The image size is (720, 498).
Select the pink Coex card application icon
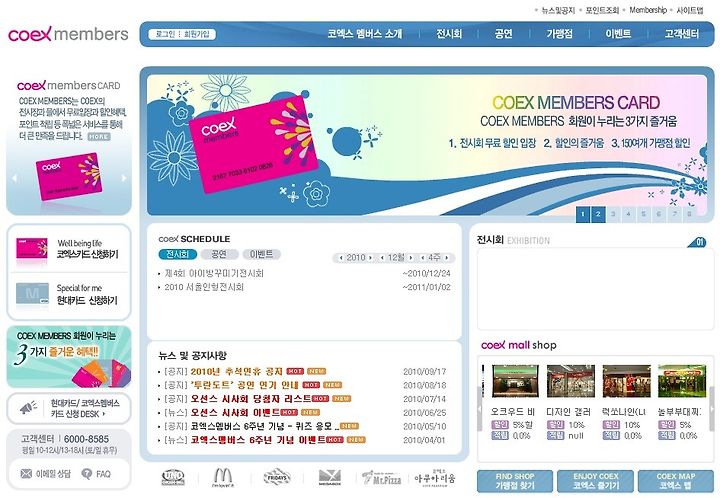[32, 249]
